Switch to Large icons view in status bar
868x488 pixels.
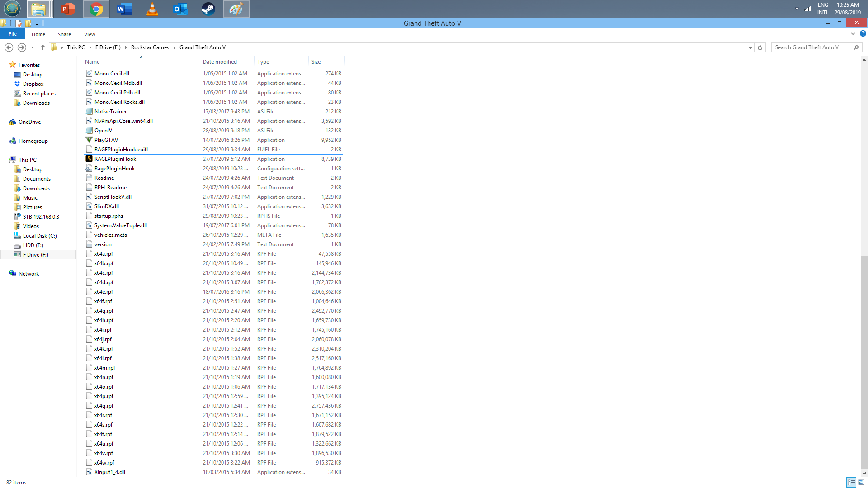tap(861, 483)
